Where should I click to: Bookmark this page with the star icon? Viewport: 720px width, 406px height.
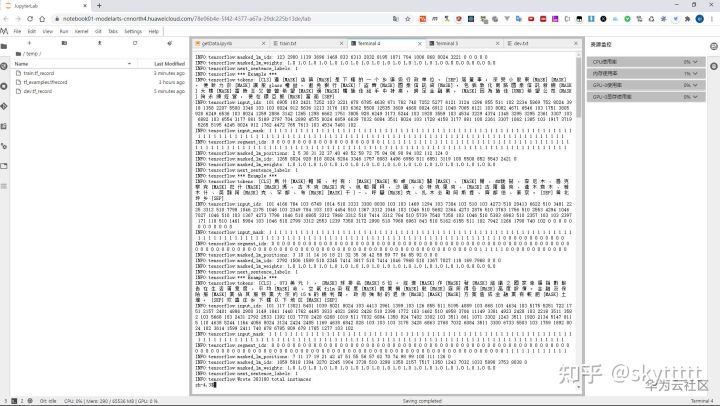pos(408,19)
